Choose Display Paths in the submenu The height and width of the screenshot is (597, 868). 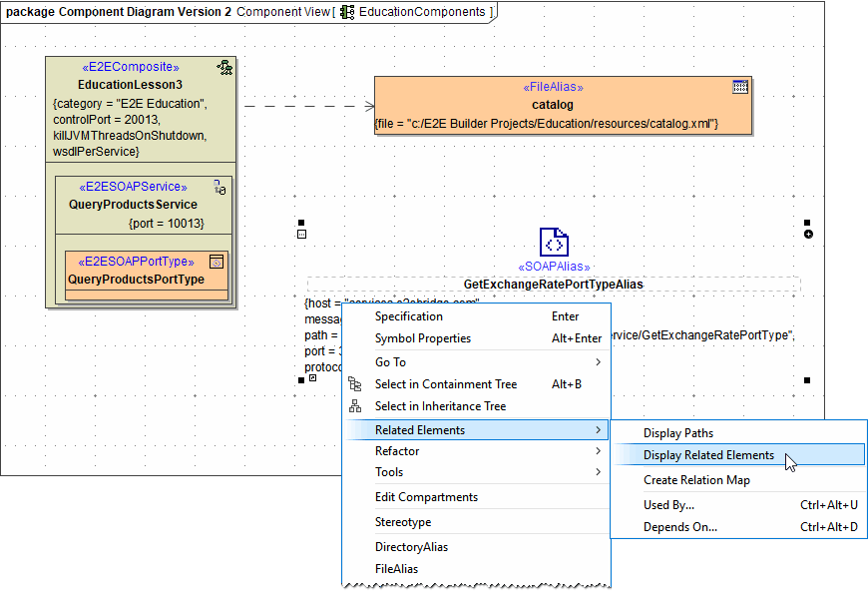tap(678, 433)
